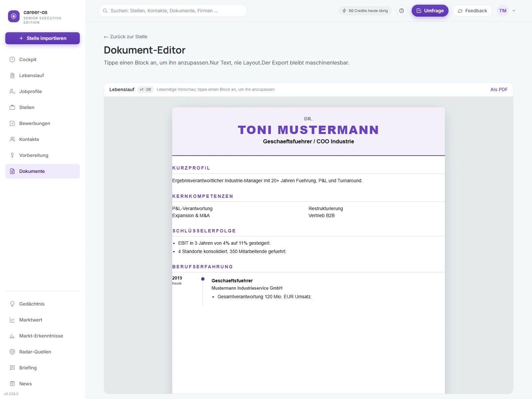
Task: Open the Marktwert menu entry
Action: 43,320
